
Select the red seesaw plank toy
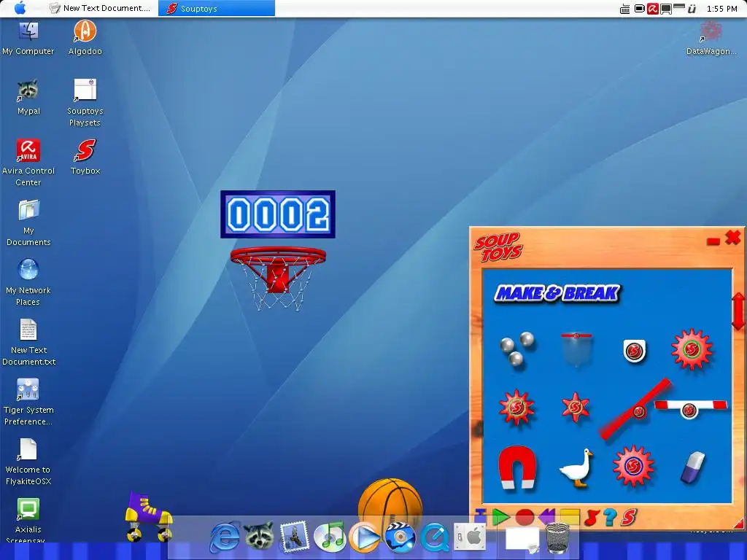636,409
